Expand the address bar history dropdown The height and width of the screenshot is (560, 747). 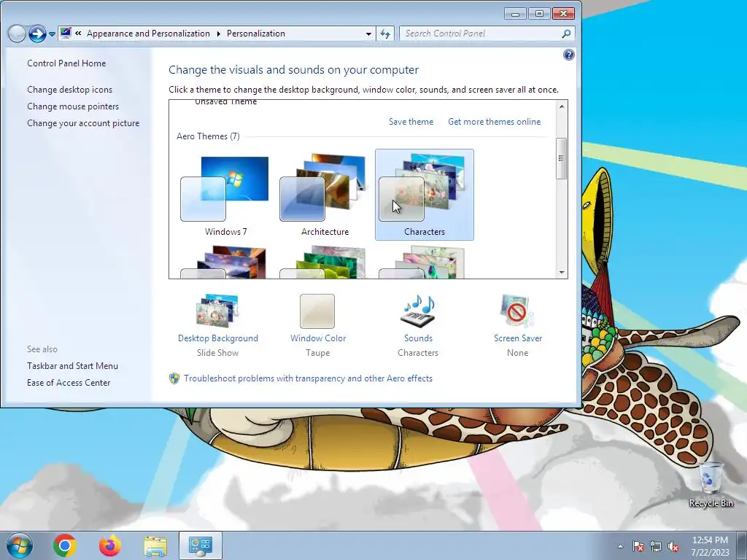(368, 34)
